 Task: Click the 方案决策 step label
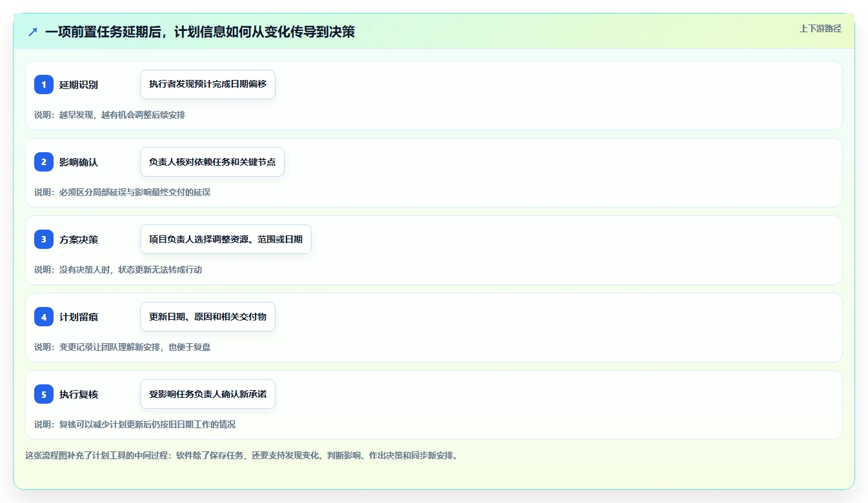[x=79, y=240]
